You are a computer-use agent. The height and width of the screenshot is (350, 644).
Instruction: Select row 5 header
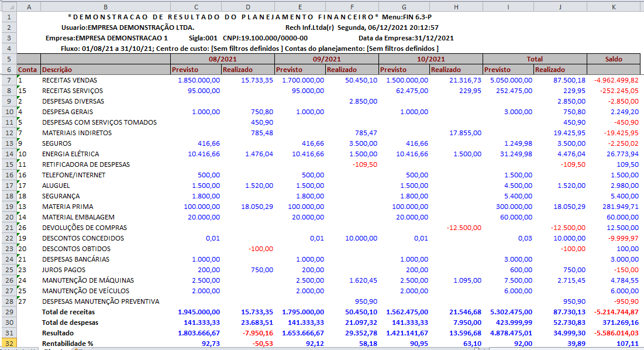coord(8,59)
